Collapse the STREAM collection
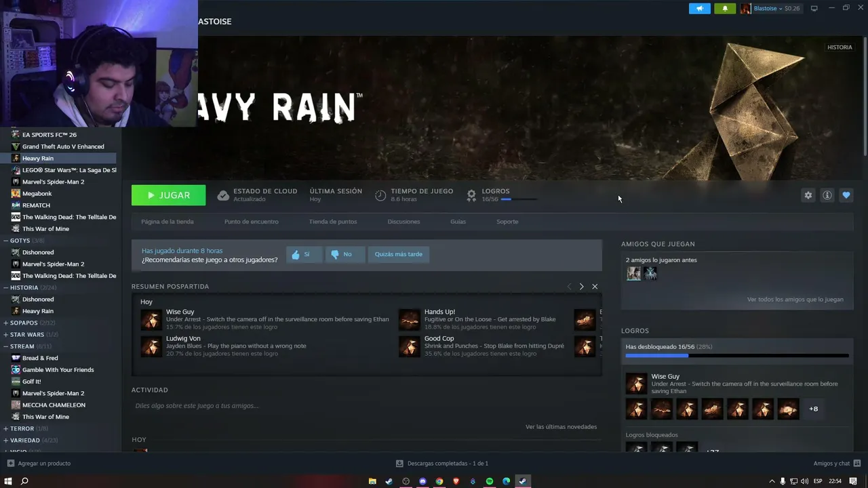 click(5, 346)
